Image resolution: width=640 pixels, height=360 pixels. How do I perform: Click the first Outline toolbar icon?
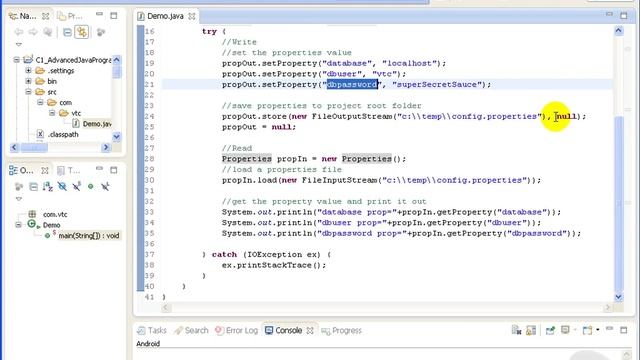(19, 187)
